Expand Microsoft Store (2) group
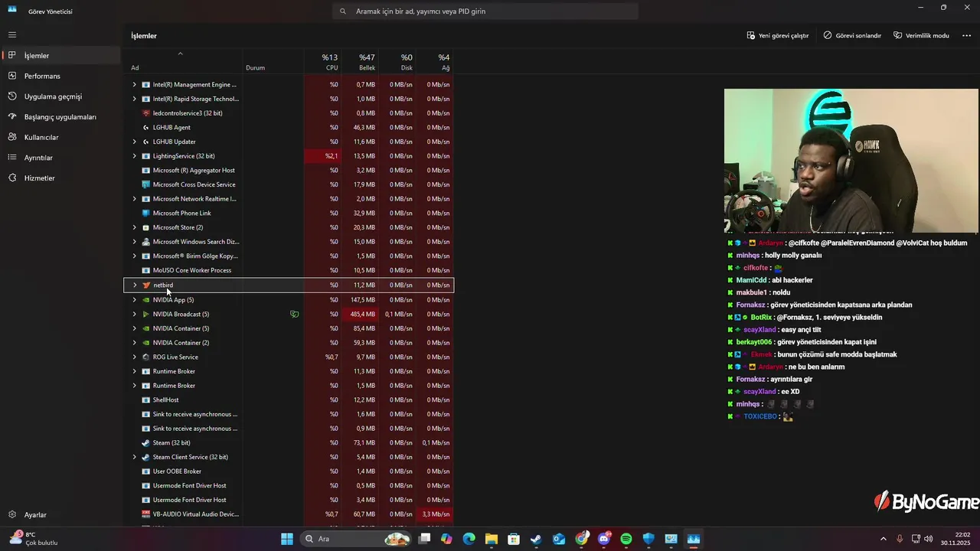 [135, 227]
